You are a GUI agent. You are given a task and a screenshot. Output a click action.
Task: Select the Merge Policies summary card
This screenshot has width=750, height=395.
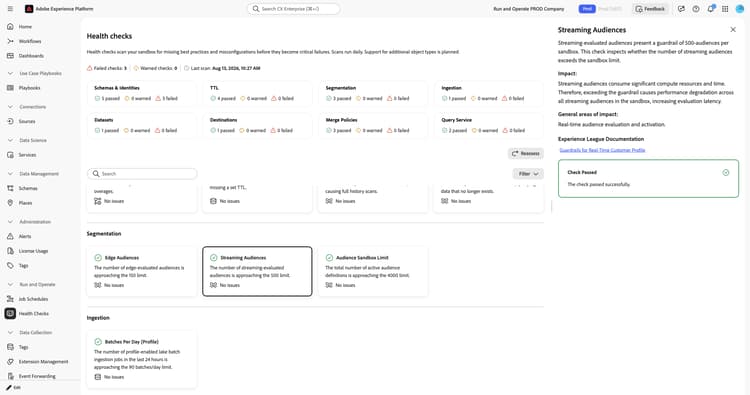tap(373, 125)
